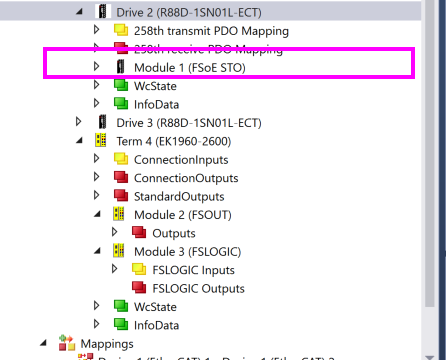Screen dimensions: 446x360
Task: Expand the Drive 3 tree node
Action: click(x=79, y=122)
